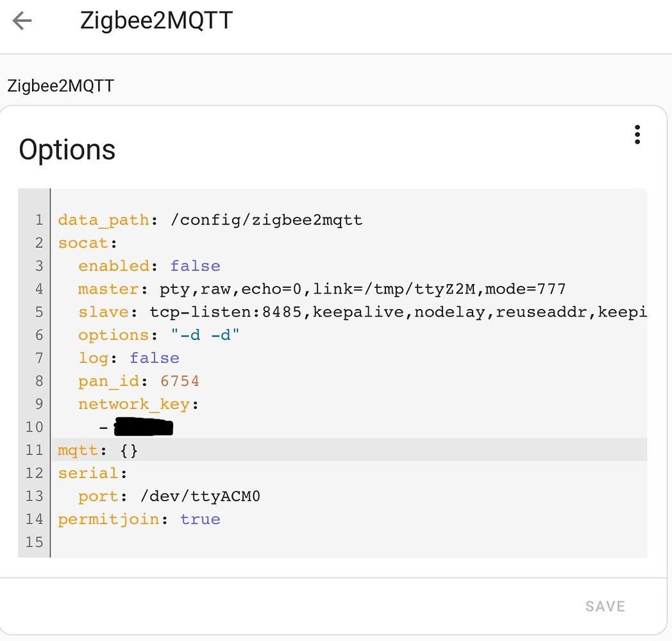Click the back arrow to leave Zigbee2MQTT
This screenshot has width=672, height=641.
coord(22,21)
